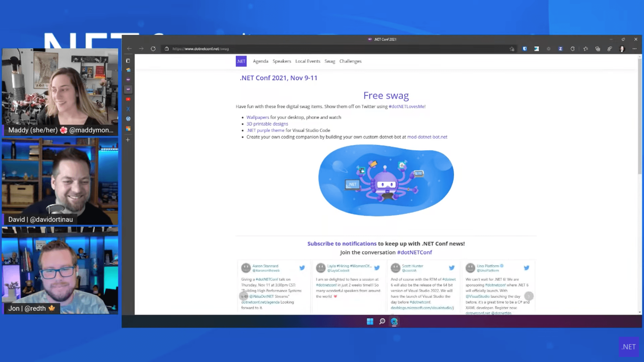Image resolution: width=644 pixels, height=362 pixels.
Task: Open the .NET purple theme link
Action: point(265,130)
